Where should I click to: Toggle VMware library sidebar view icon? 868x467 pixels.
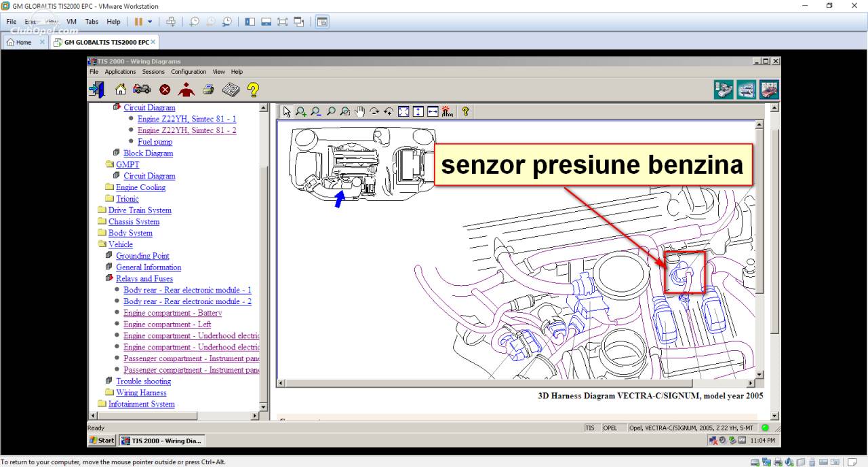coord(250,22)
